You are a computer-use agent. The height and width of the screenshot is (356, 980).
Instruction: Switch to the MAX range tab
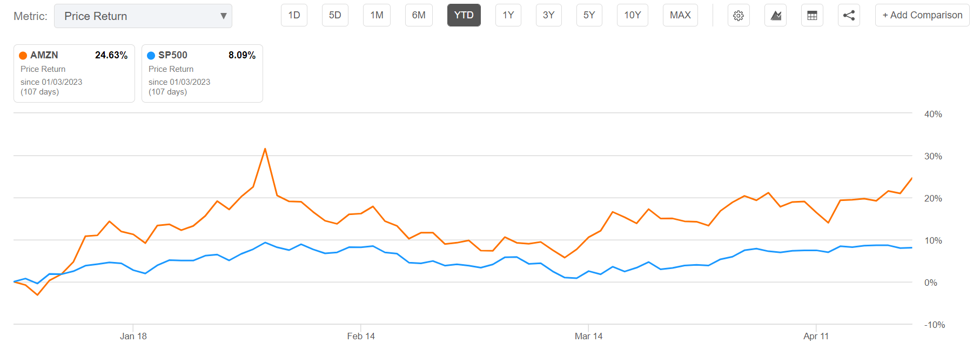(x=680, y=15)
